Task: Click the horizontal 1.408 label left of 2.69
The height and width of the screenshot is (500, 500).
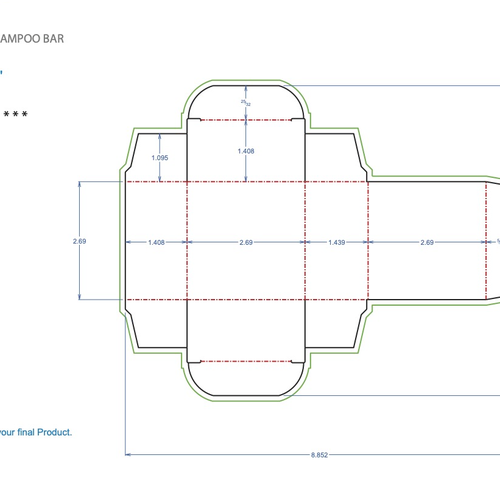Action: (x=156, y=242)
